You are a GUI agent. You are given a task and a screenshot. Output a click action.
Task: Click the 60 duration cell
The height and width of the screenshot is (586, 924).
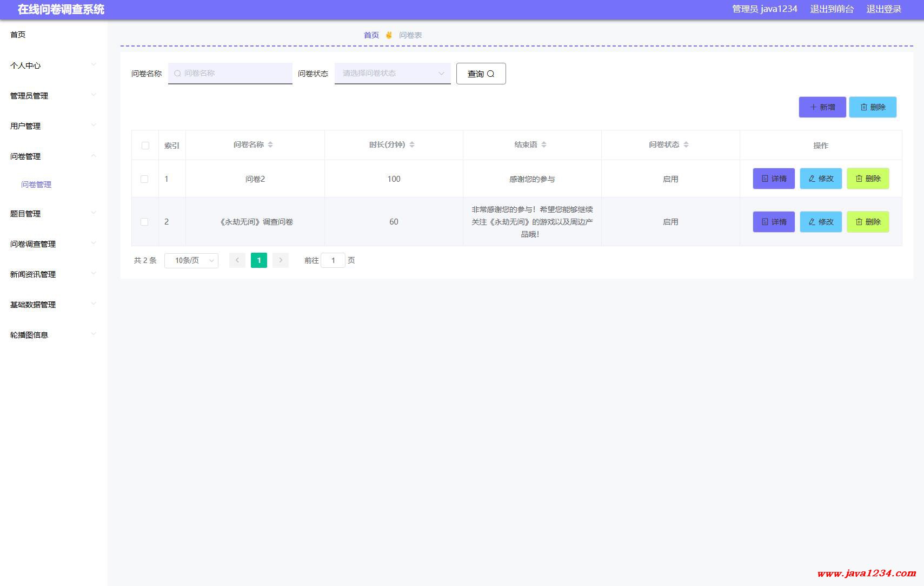(x=394, y=222)
